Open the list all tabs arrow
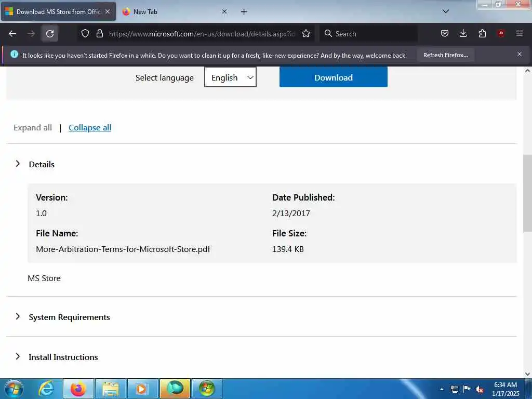Viewport: 532px width, 399px height. point(446,11)
